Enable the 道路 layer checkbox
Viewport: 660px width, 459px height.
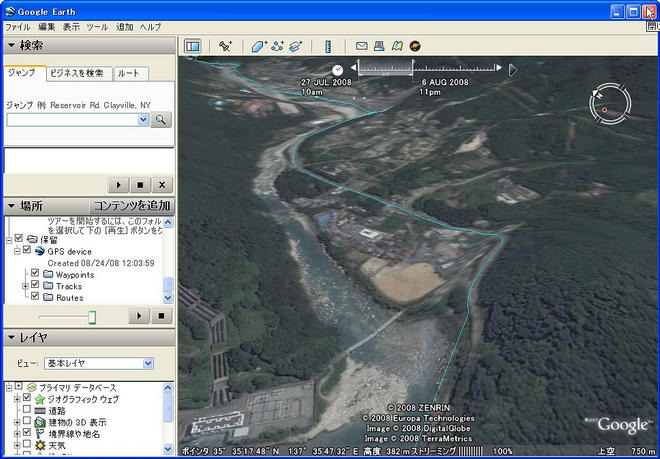27,411
